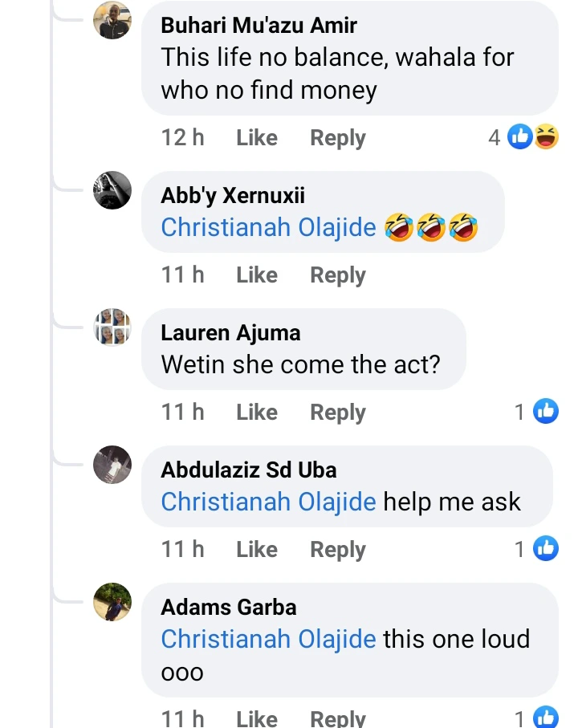Open Adams Garba's profile picture
The image size is (578, 728).
[112, 602]
